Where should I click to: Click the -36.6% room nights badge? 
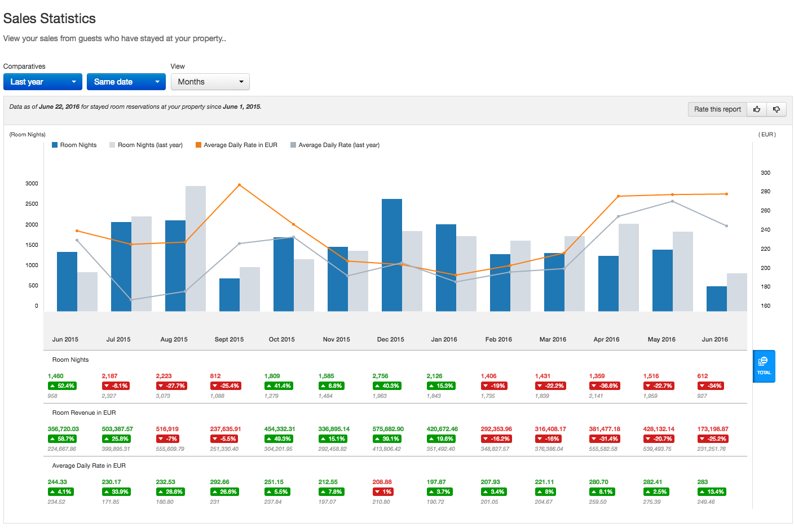click(x=605, y=386)
